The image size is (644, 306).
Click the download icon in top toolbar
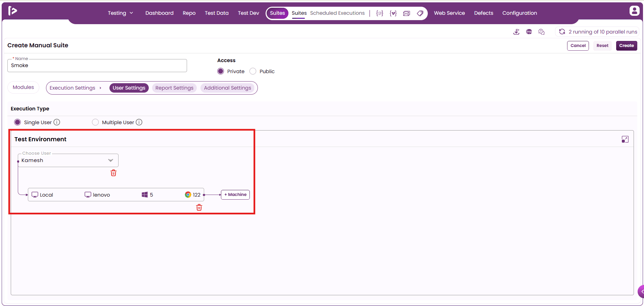point(516,32)
